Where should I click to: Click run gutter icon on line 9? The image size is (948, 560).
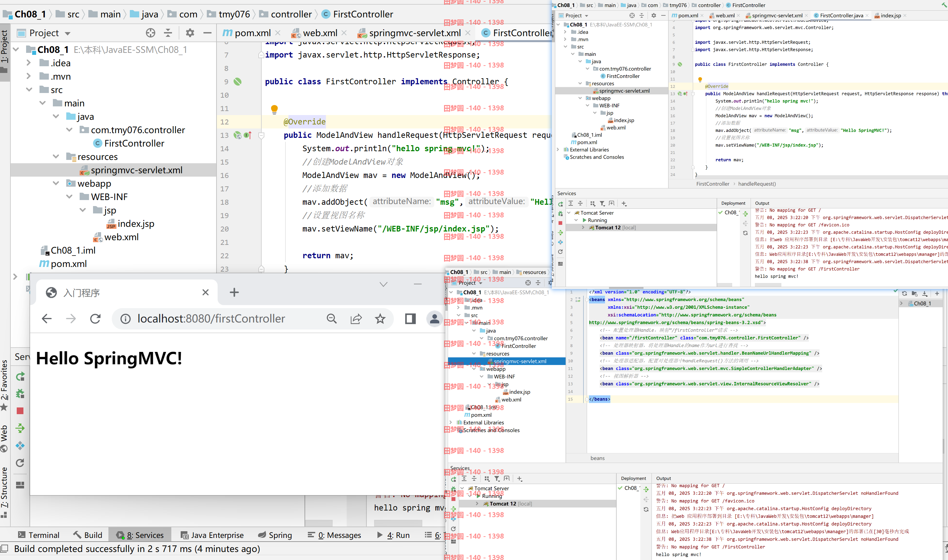tap(237, 82)
